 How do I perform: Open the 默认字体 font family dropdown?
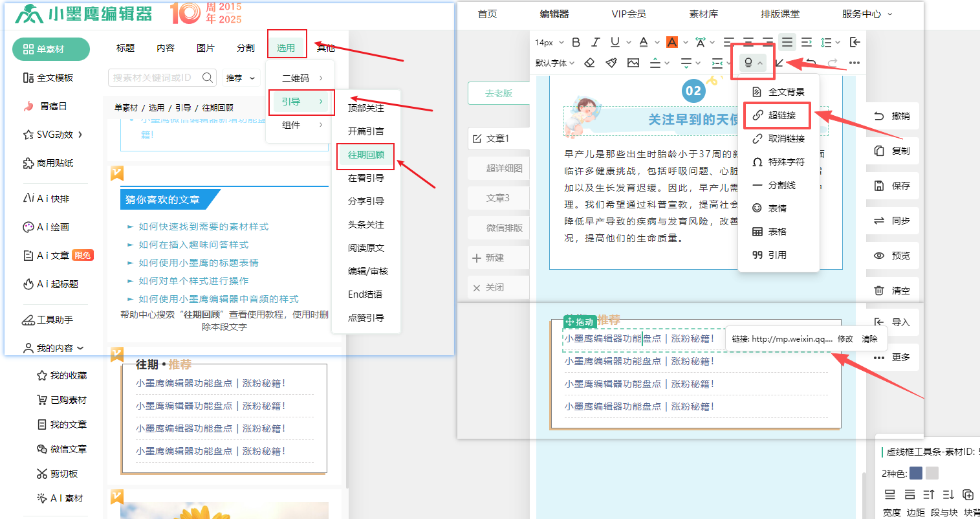tap(555, 63)
